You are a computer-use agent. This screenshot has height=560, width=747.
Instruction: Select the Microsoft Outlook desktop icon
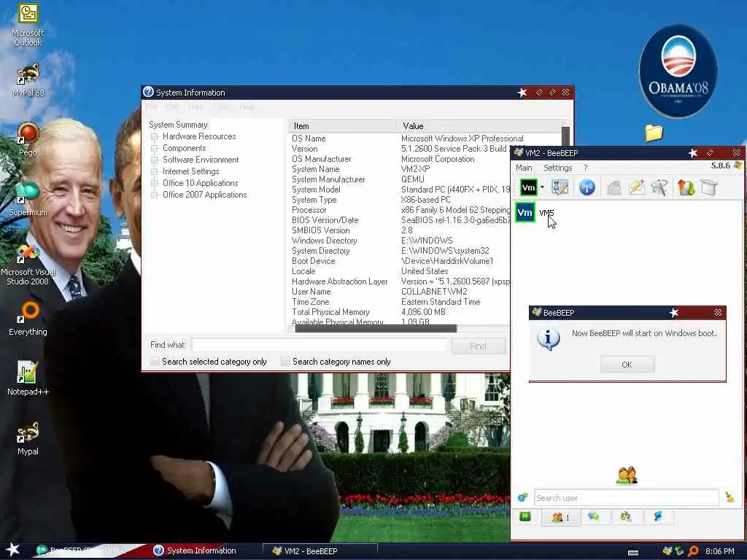(28, 25)
